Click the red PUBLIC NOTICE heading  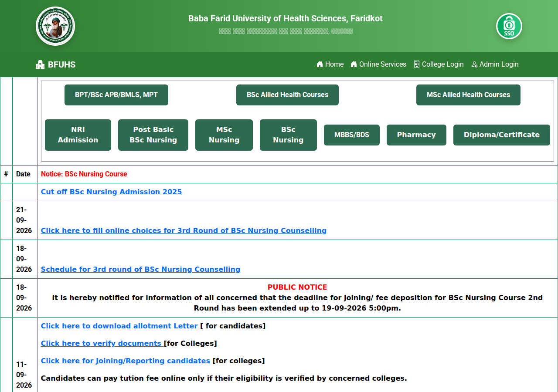tap(297, 287)
